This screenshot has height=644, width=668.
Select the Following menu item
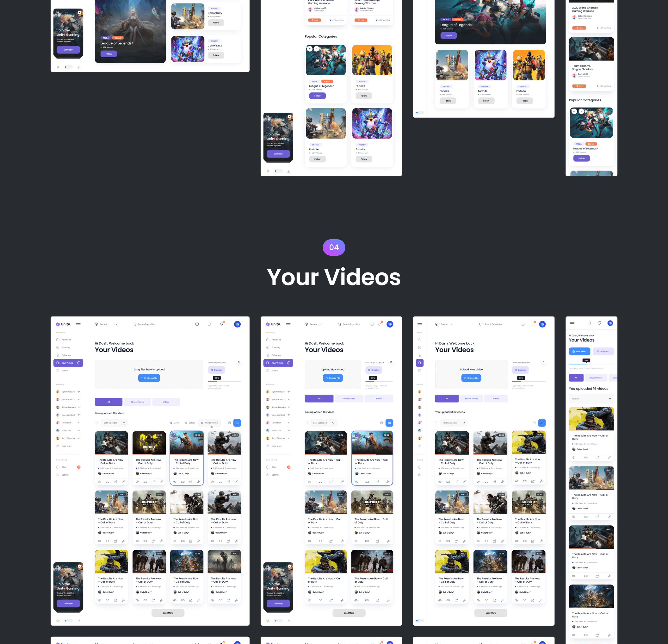coord(66,355)
